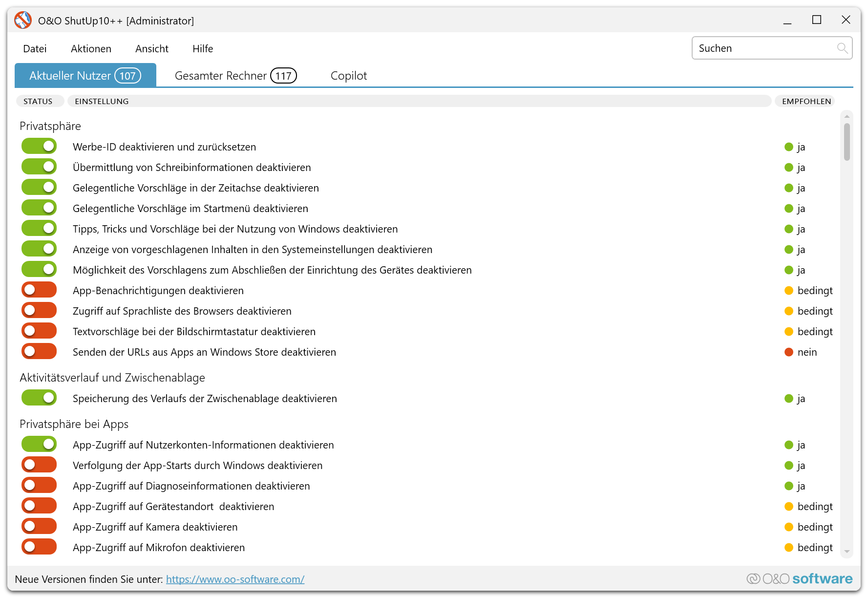Click into the Suchen search field
868x598 pixels.
coord(764,48)
